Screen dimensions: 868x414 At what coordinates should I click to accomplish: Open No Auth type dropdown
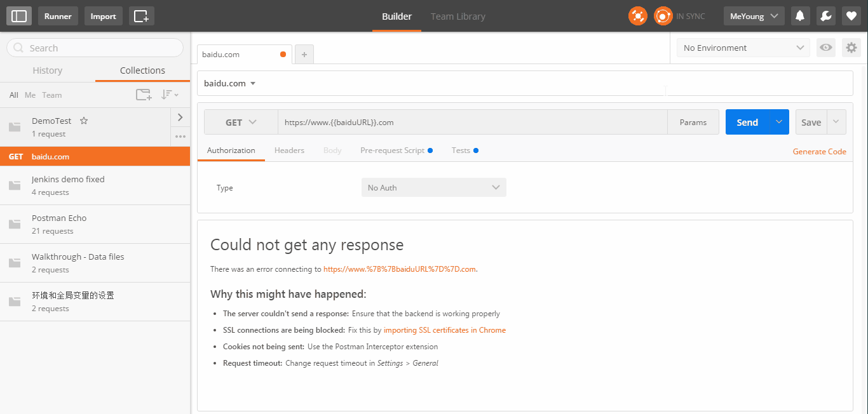click(x=433, y=187)
